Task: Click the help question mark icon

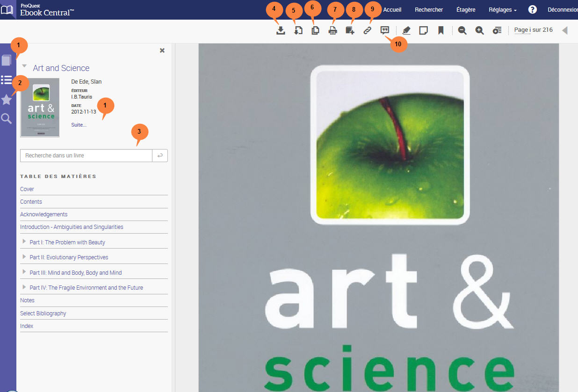Action: click(x=532, y=9)
